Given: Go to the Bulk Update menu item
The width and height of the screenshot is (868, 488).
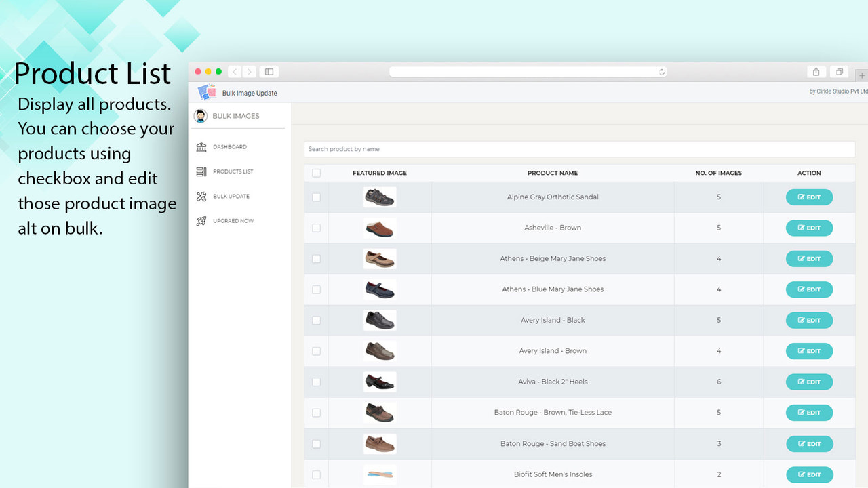Looking at the screenshot, I should tap(231, 197).
